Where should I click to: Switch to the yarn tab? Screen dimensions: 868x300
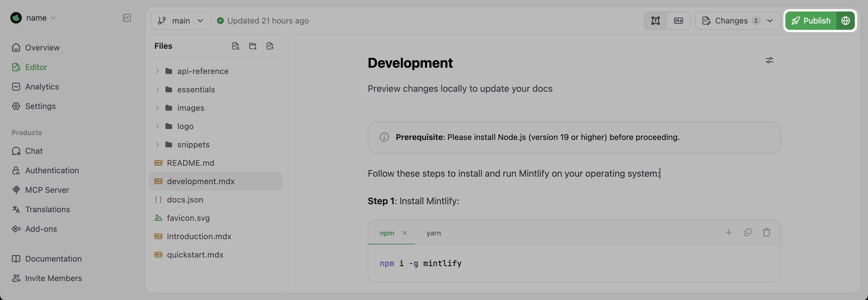click(x=433, y=233)
